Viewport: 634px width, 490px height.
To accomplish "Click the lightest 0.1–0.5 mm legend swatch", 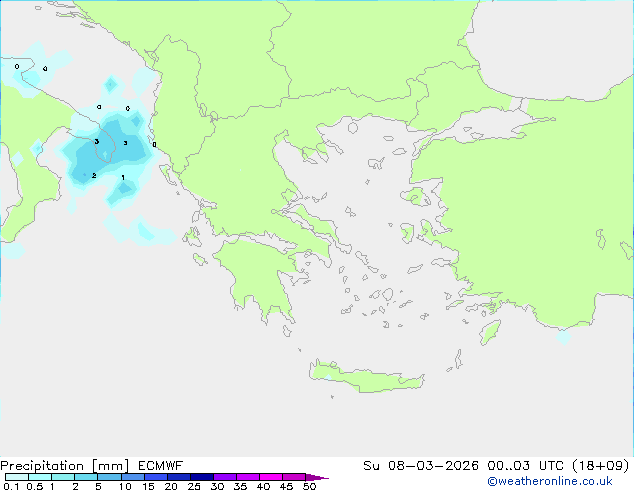I will pos(17,477).
